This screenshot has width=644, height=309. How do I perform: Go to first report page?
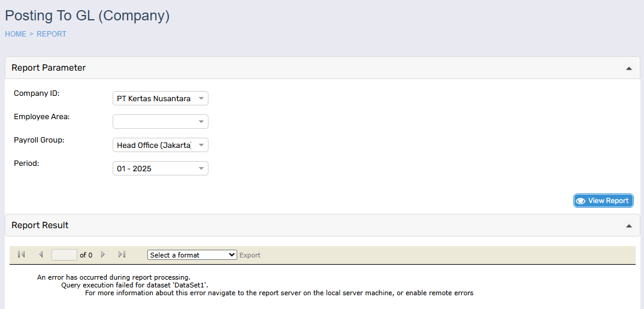[22, 255]
